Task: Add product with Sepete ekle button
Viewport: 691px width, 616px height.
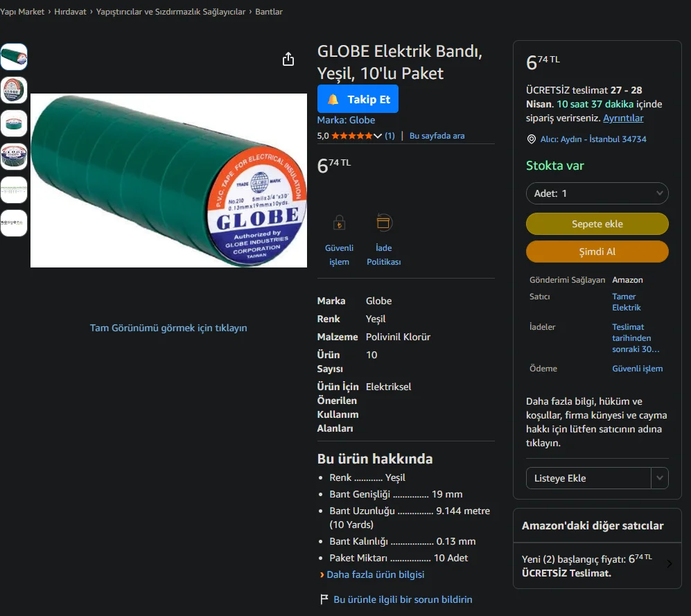Action: [597, 224]
